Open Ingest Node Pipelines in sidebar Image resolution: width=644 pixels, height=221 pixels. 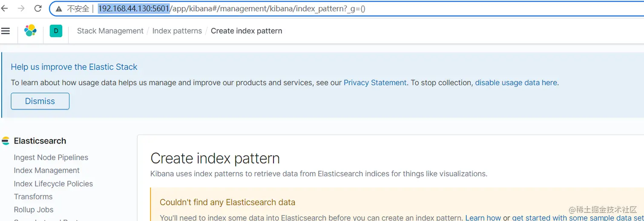tap(51, 158)
